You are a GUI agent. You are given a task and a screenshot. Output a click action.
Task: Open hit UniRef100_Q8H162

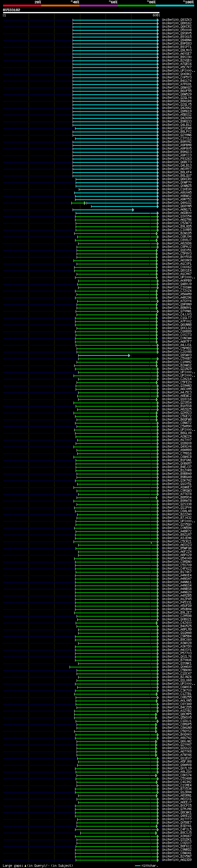(176, 23)
